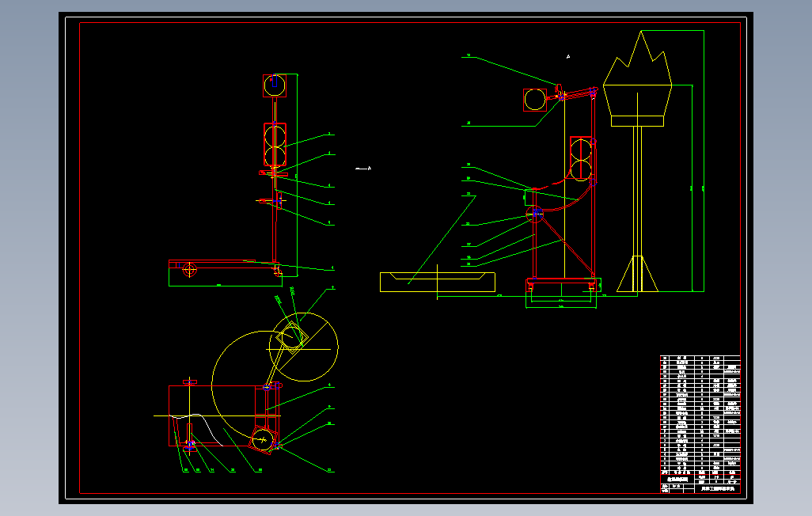
Task: Click the section arrow marker between the two views
Action: 363,169
